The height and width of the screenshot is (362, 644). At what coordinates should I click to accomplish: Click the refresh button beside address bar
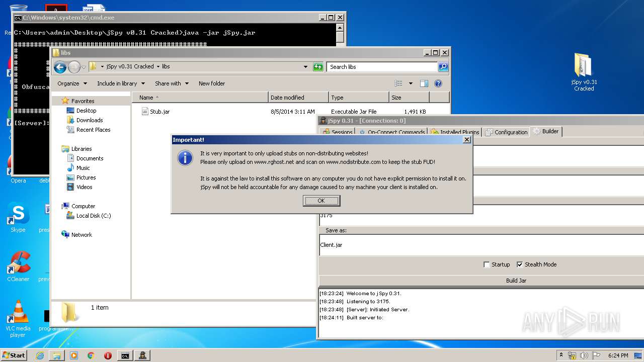click(x=318, y=67)
